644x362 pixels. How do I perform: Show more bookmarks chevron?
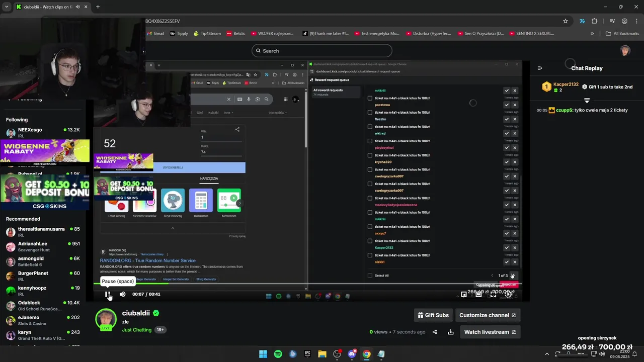tap(592, 34)
